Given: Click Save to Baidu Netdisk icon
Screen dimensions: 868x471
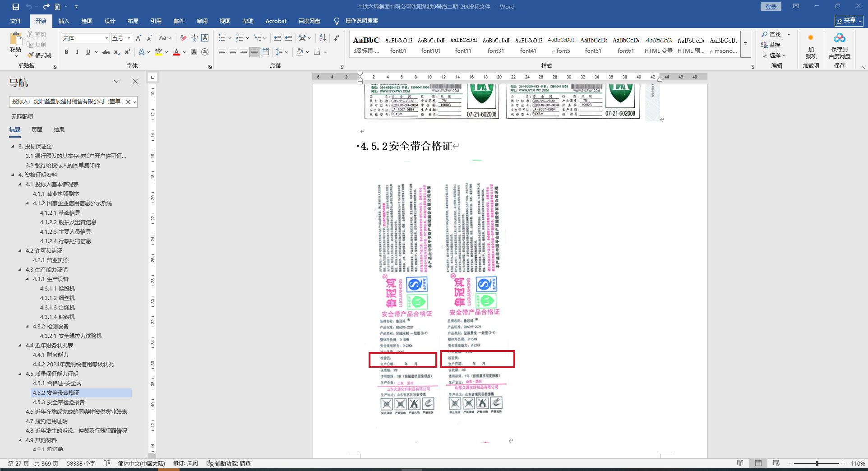Looking at the screenshot, I should 840,46.
